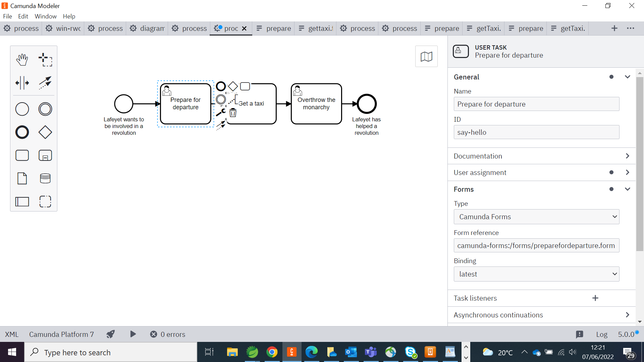Screen dimensions: 644x362
Task: Add a task listener with the plus button
Action: pos(595,298)
